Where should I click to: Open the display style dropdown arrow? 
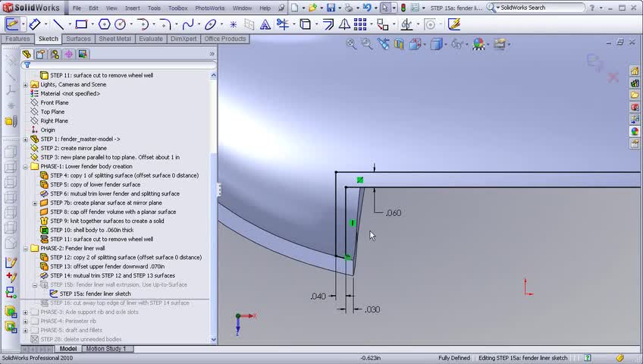[x=447, y=45]
